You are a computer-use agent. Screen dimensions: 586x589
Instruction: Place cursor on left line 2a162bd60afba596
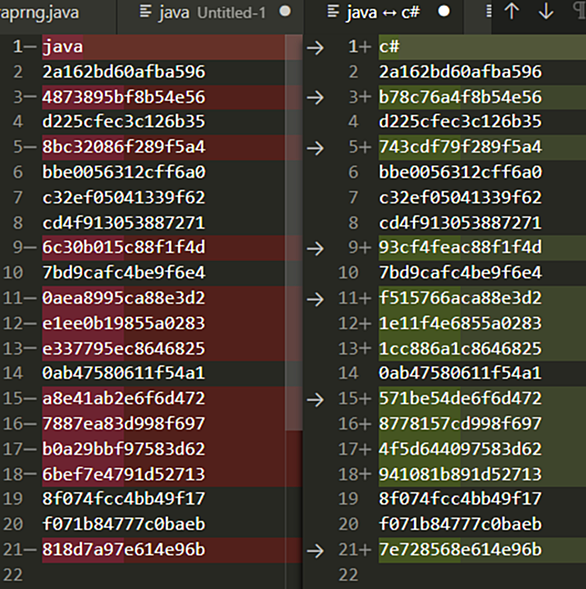(x=124, y=72)
